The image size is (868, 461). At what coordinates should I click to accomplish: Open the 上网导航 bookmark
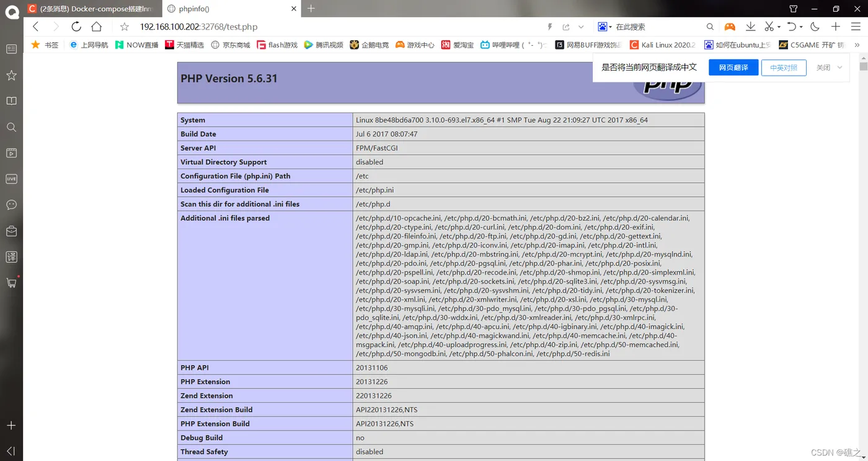point(89,45)
